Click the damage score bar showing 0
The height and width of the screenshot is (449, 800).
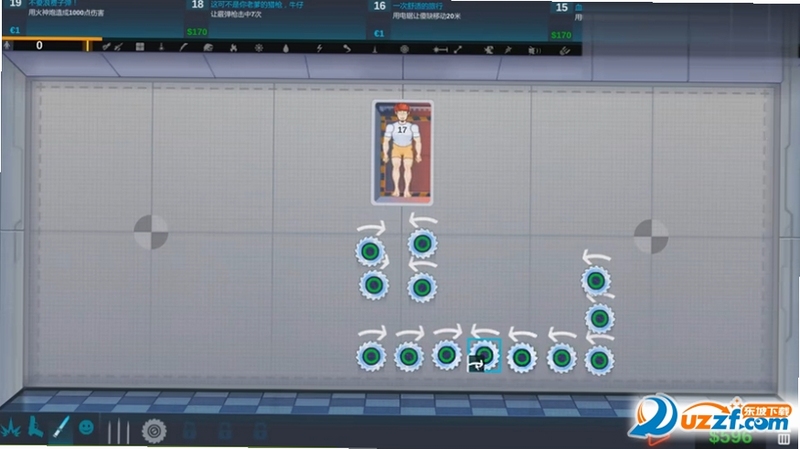click(x=48, y=46)
